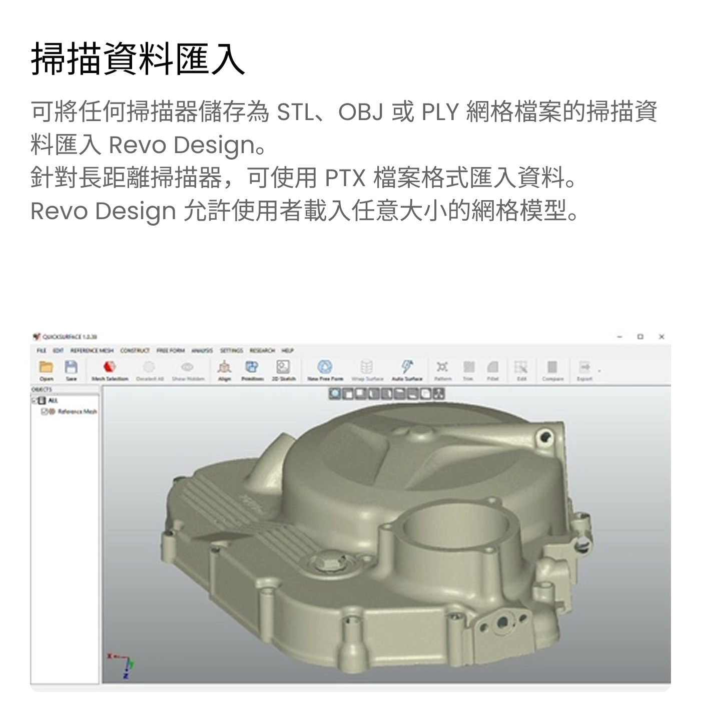This screenshot has height=728, width=701.
Task: Select the ALL item in object tree
Action: [53, 401]
